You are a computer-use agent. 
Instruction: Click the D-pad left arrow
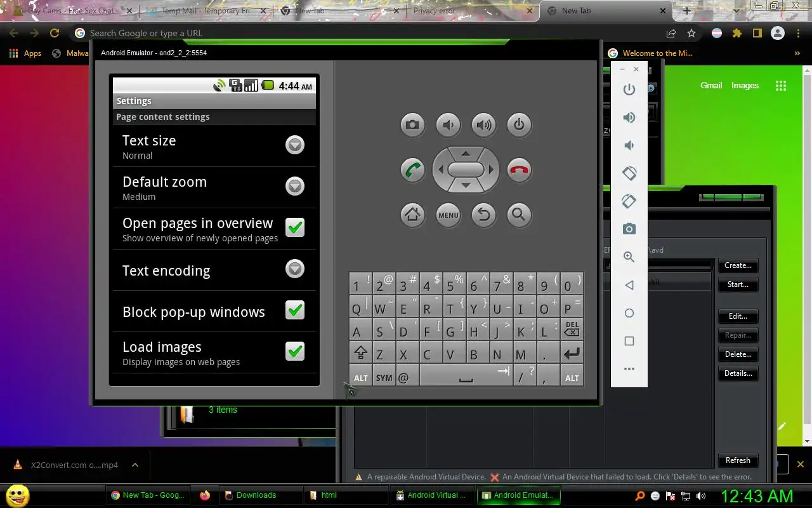point(441,170)
